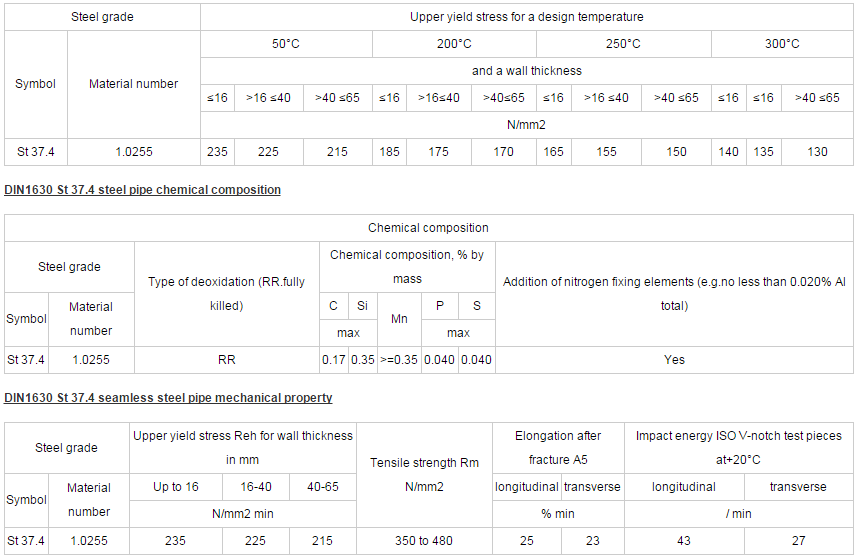Image resolution: width=860 pixels, height=560 pixels.
Task: Select the 'Elongation after fracture A5' header
Action: (x=558, y=447)
